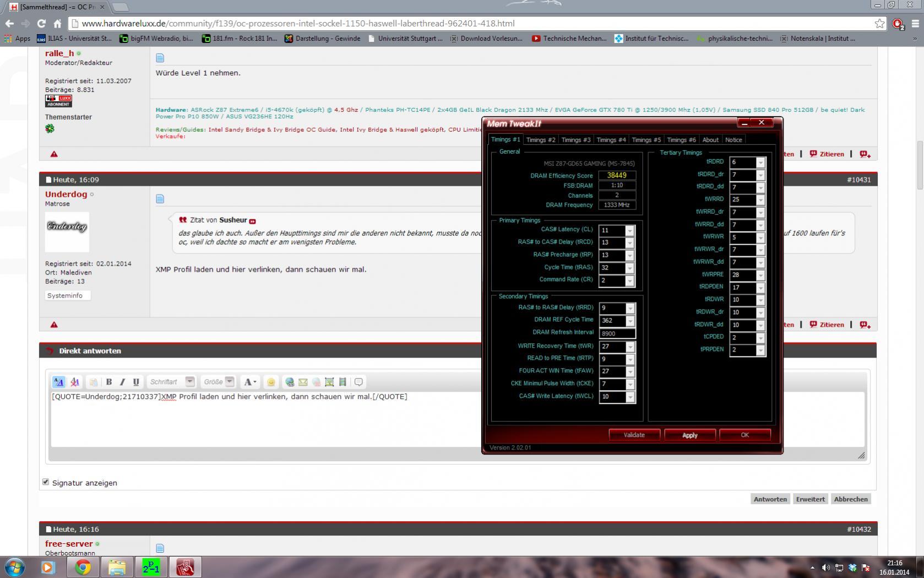Image resolution: width=924 pixels, height=578 pixels.
Task: Open tRDRD tertiary timing dropdown
Action: (x=760, y=162)
